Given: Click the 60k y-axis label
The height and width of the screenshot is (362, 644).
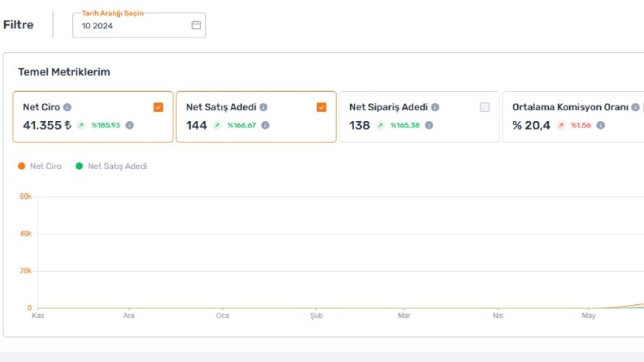Looking at the screenshot, I should click(x=25, y=196).
